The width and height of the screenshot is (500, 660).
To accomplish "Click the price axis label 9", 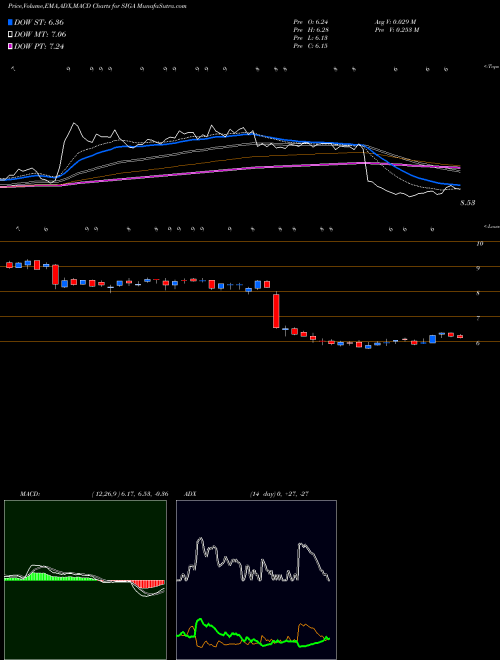I will tap(478, 268).
